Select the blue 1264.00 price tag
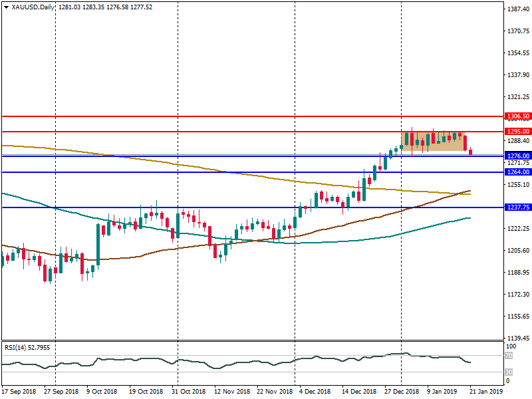 517,172
